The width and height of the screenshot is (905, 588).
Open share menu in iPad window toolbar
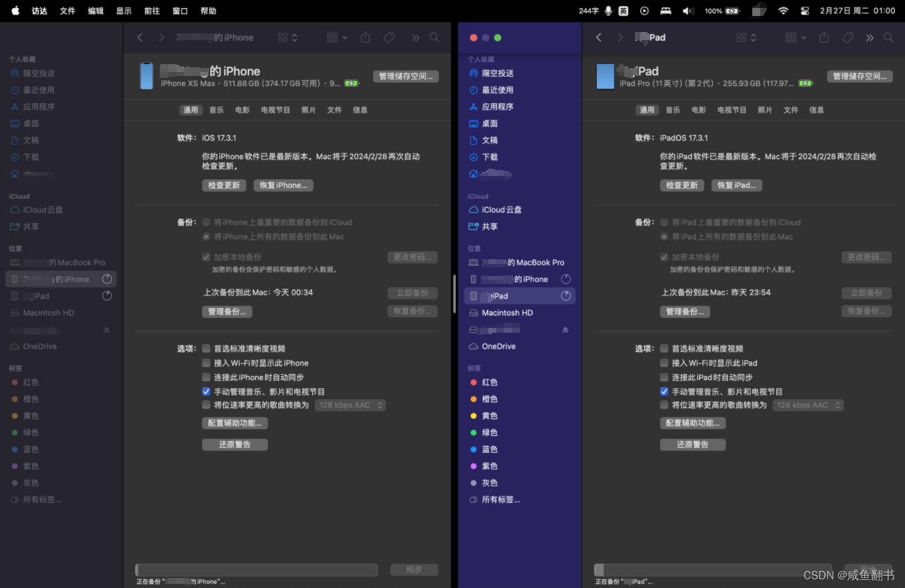[824, 38]
